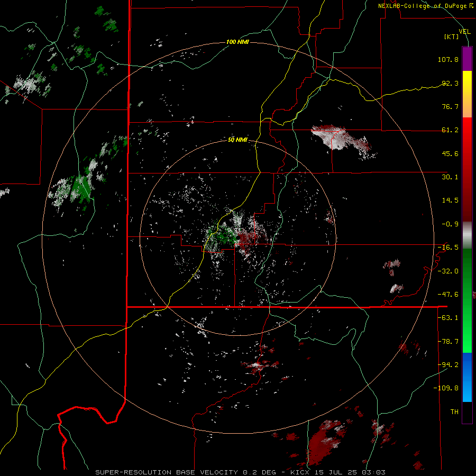Click the 61.2 velocity scale value
476x476 pixels.
coord(450,130)
